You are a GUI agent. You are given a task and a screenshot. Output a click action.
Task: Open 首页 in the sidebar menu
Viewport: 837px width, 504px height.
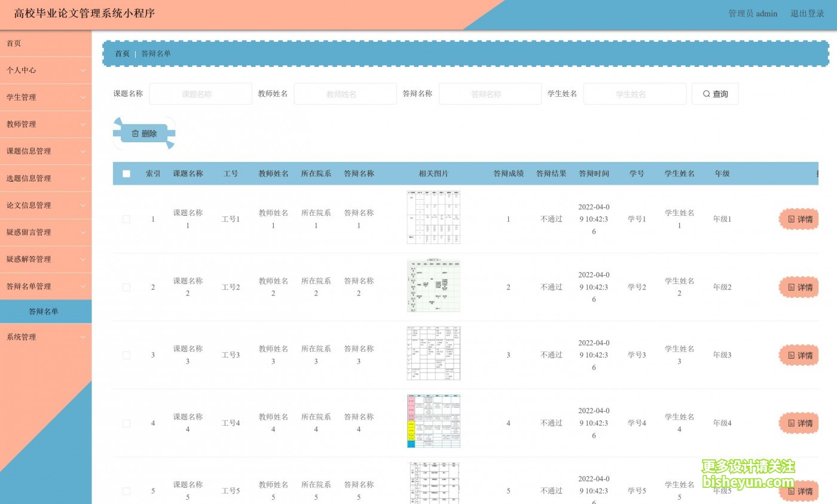coord(46,43)
